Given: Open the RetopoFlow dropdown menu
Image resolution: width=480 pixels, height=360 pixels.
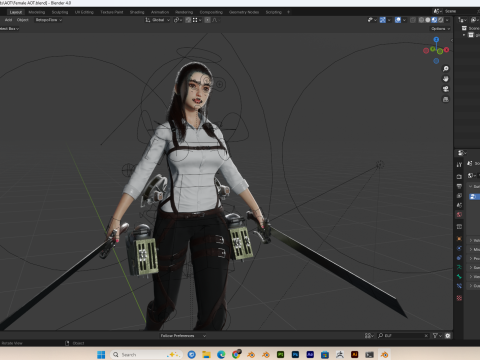Looking at the screenshot, I should 49,20.
